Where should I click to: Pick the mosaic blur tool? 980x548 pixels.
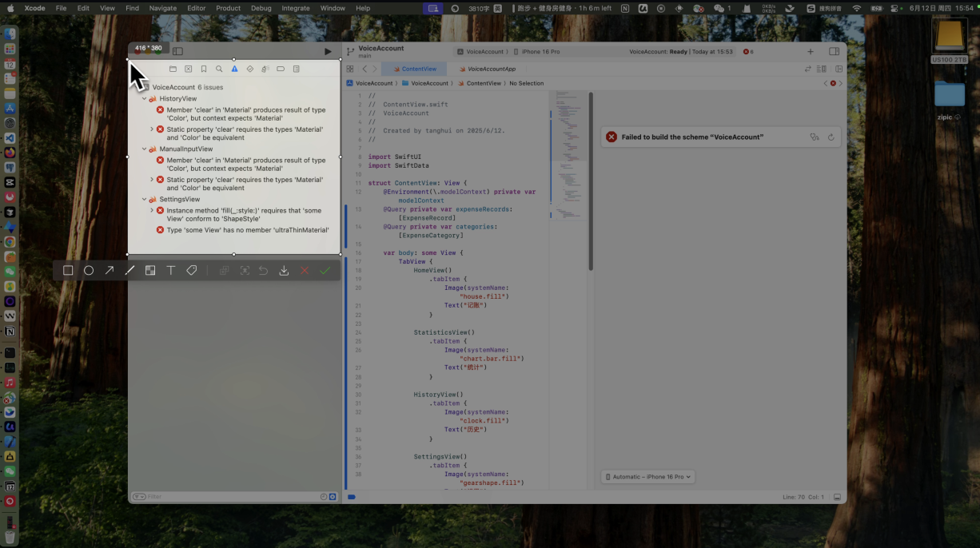(149, 271)
